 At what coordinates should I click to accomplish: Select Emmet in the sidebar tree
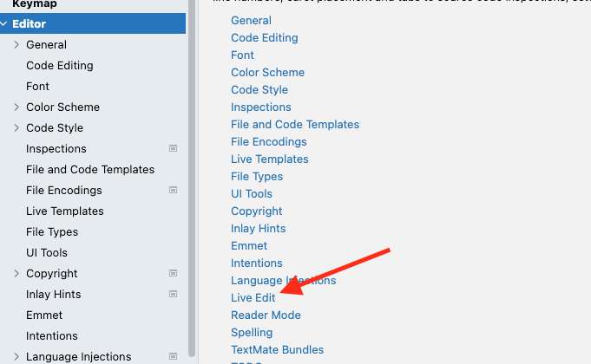tap(44, 315)
